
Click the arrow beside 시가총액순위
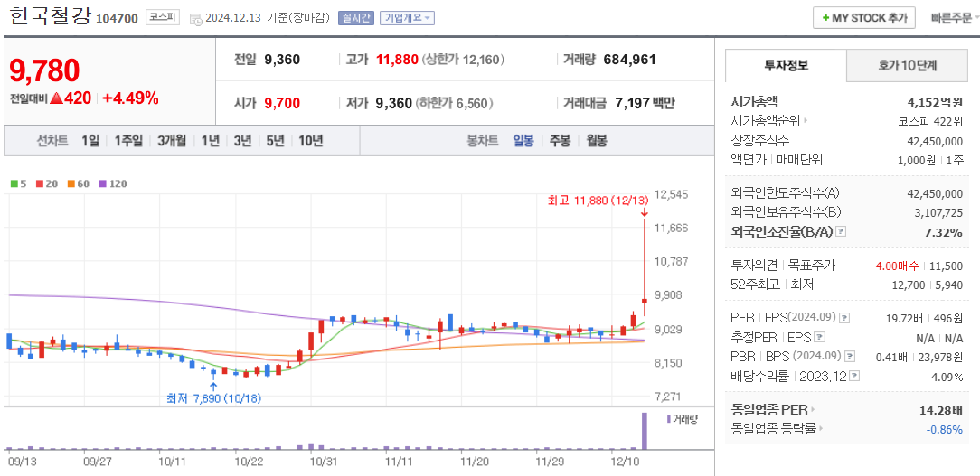(806, 120)
